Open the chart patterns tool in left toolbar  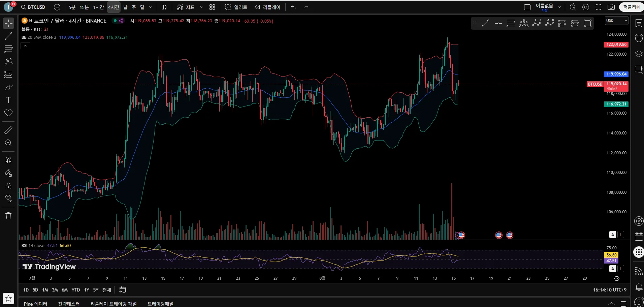(8, 62)
